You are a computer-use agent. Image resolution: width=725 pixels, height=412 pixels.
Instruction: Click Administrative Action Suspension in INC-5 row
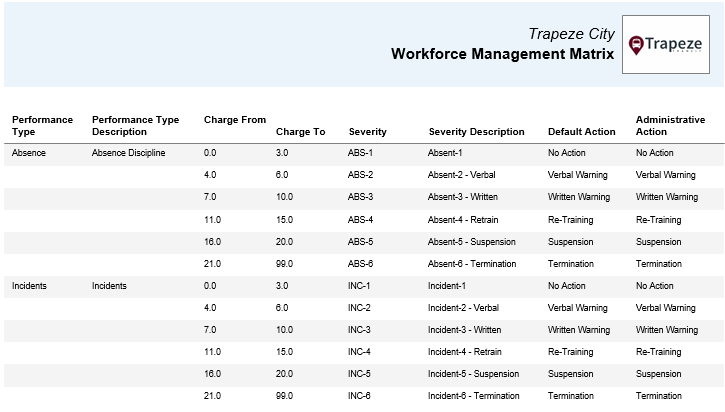[658, 374]
